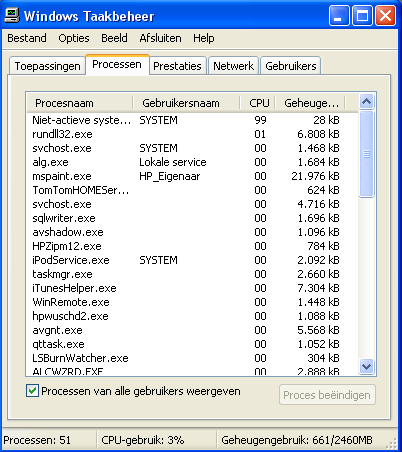Switch to the Prestaties tab
The width and height of the screenshot is (402, 452).
click(177, 66)
